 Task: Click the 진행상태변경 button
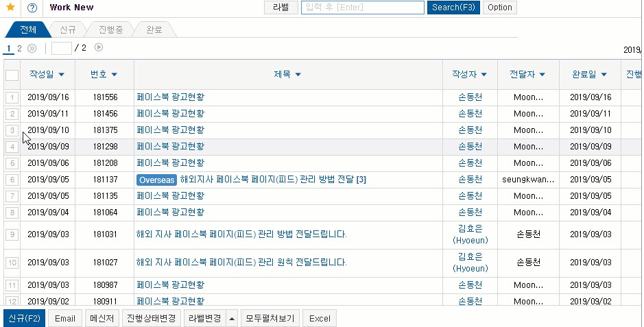pos(152,318)
